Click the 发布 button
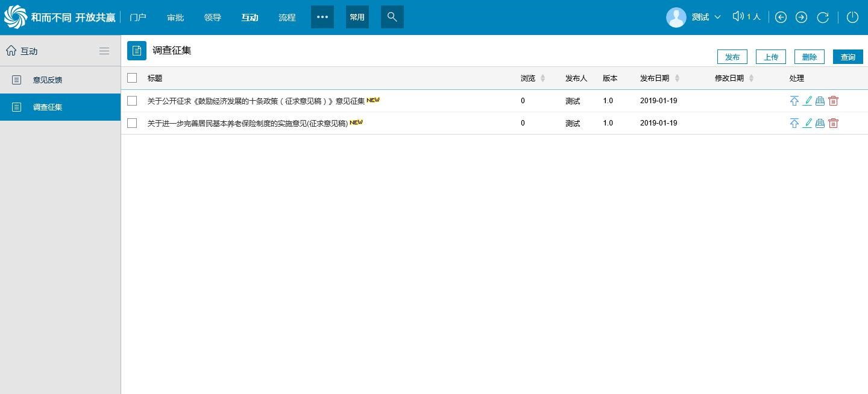 point(732,57)
